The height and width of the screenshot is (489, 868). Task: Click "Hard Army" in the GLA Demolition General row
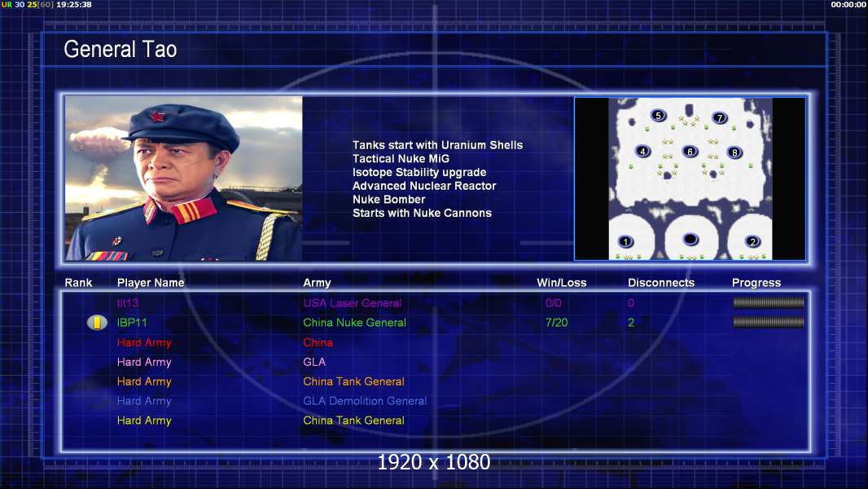[144, 402]
